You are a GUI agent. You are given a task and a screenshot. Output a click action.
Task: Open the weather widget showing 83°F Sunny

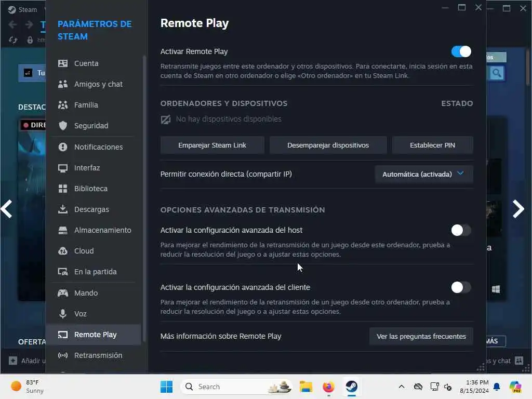(27, 387)
